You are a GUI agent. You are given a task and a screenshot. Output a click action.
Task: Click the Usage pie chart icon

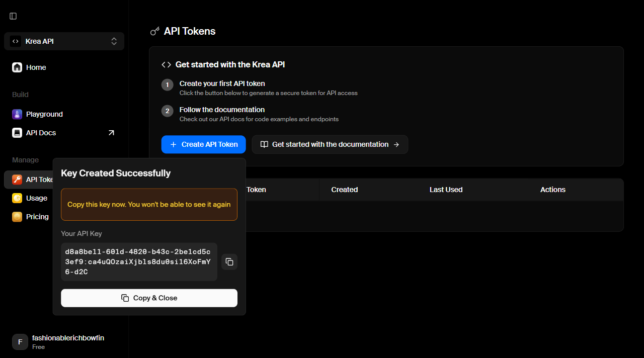17,198
